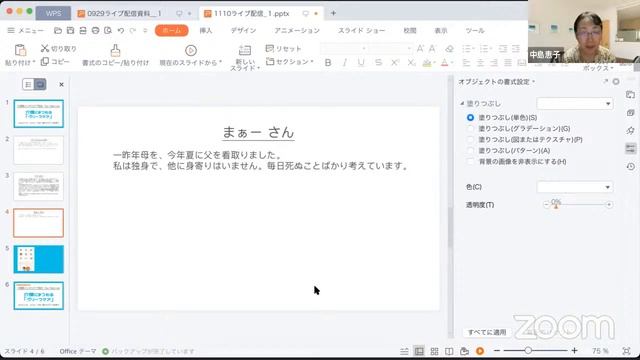Click the Undo arrow icon

(120, 31)
